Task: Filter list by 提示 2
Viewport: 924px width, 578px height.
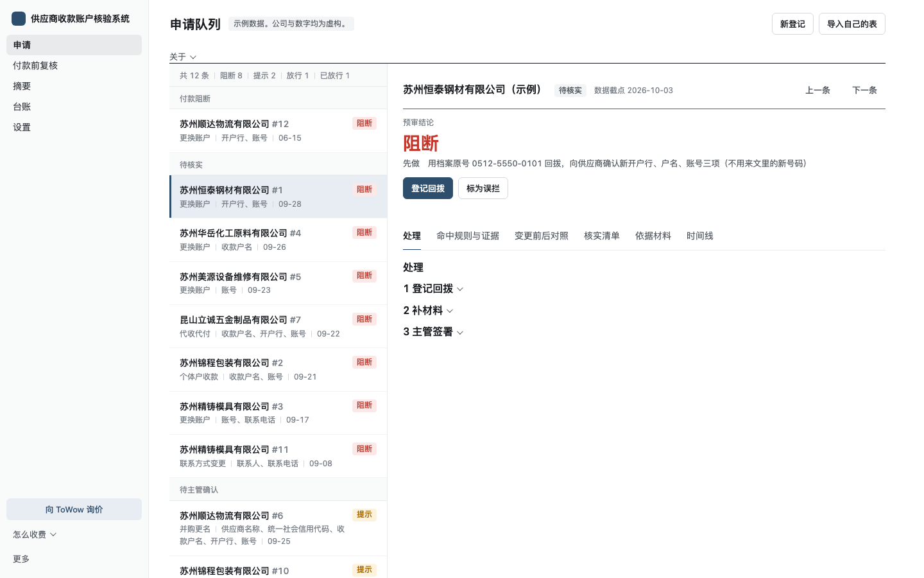Action: click(264, 76)
